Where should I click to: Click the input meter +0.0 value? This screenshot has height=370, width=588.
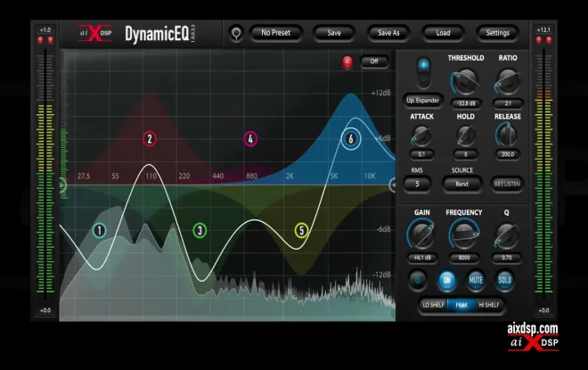(45, 310)
